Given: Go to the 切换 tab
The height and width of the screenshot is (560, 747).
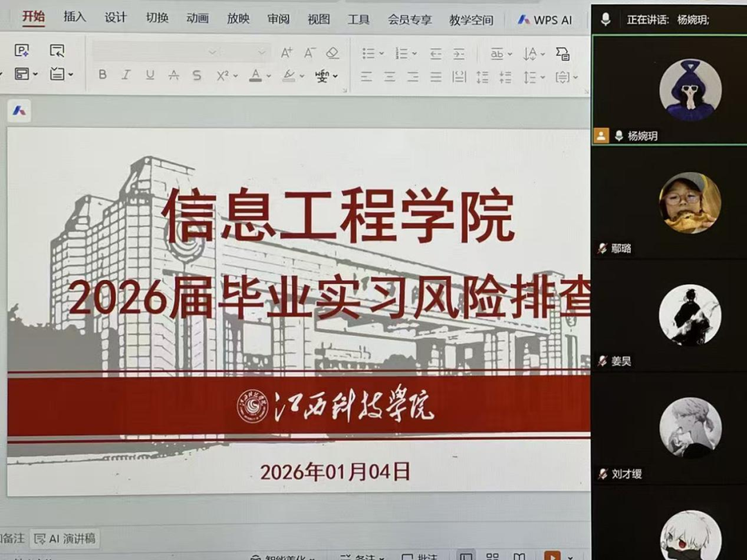Looking at the screenshot, I should (x=157, y=18).
